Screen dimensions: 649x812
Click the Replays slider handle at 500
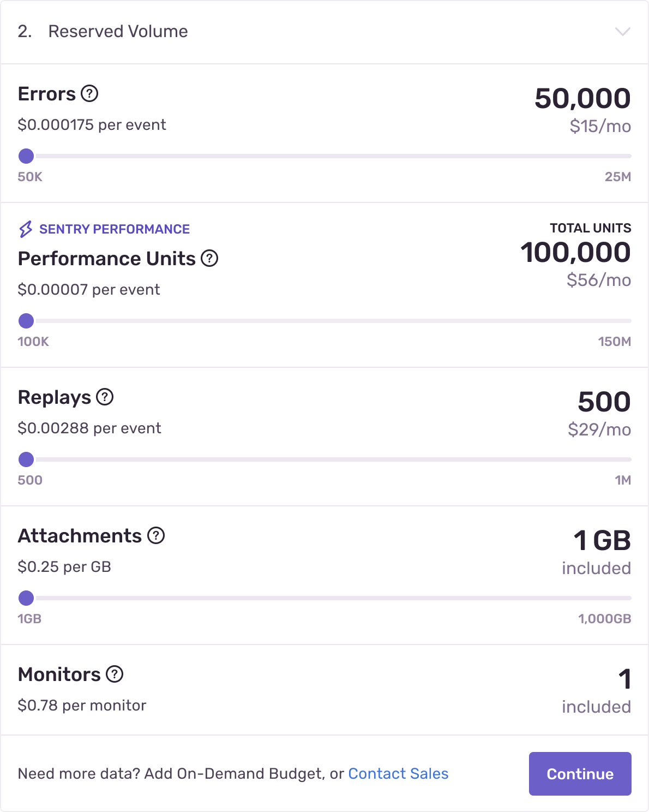26,459
